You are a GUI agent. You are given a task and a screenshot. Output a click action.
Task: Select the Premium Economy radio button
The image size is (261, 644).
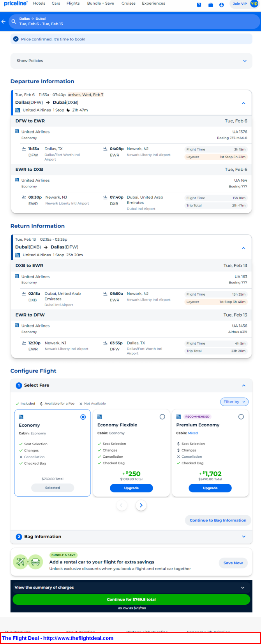tap(241, 417)
